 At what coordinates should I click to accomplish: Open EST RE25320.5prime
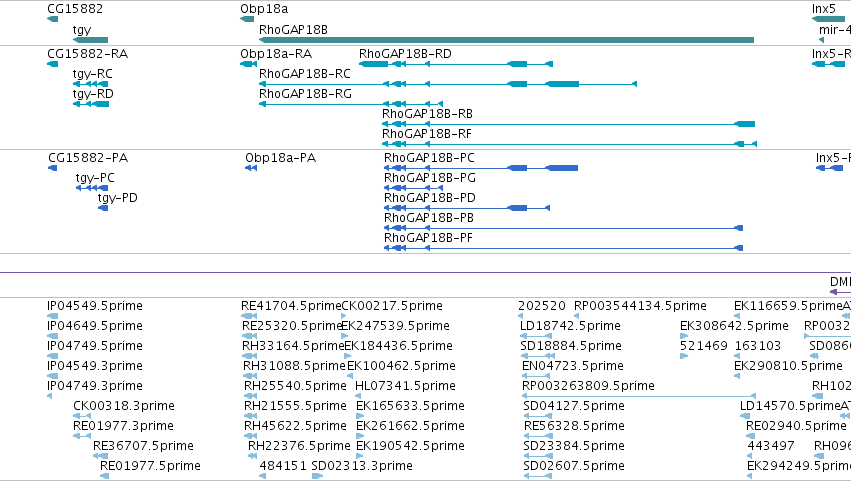point(292,326)
